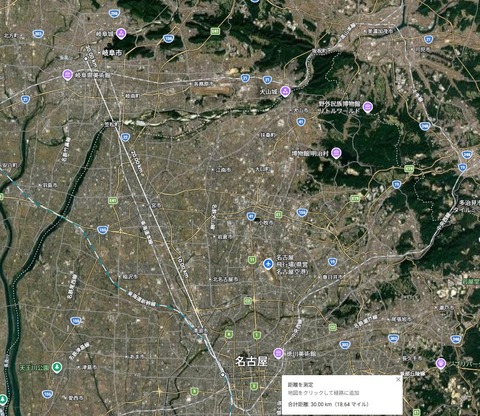Click the 小牧市 city label
Image resolution: width=480 pixels, height=416 pixels.
(x=266, y=223)
